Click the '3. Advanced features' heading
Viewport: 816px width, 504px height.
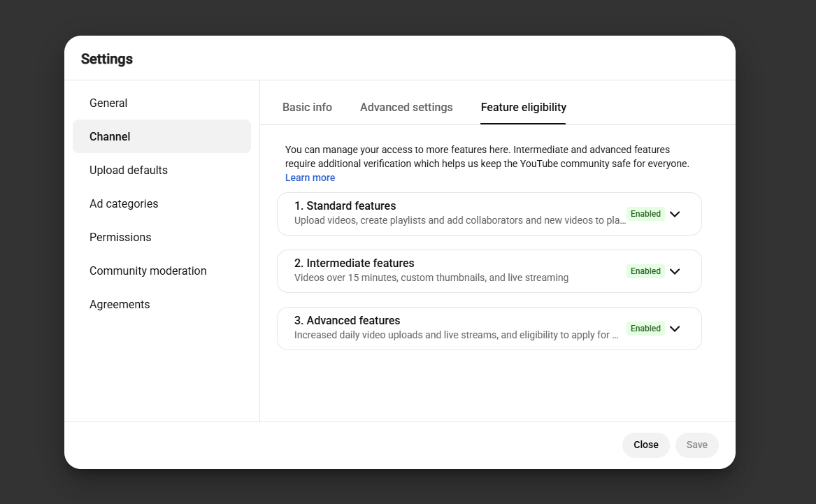click(x=347, y=320)
